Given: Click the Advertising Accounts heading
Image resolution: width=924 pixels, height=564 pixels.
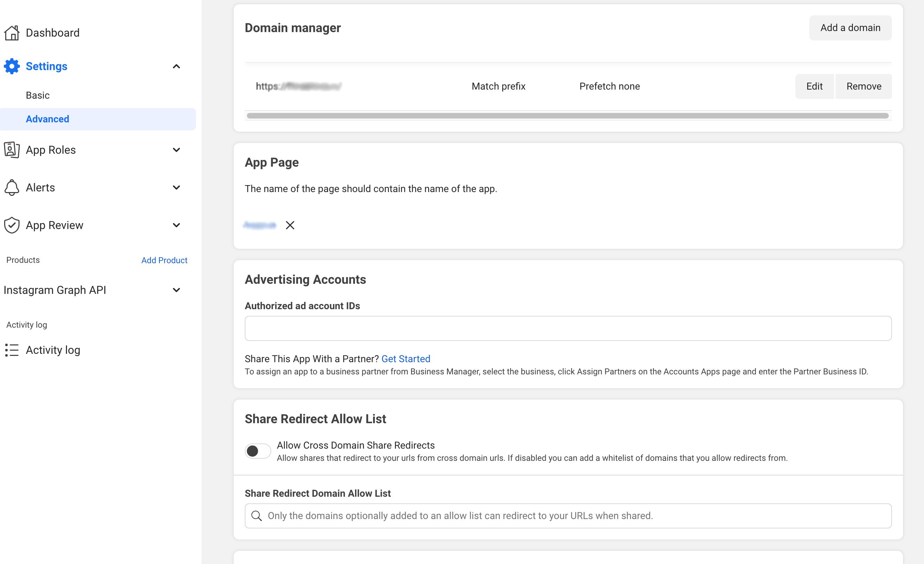Looking at the screenshot, I should [305, 280].
